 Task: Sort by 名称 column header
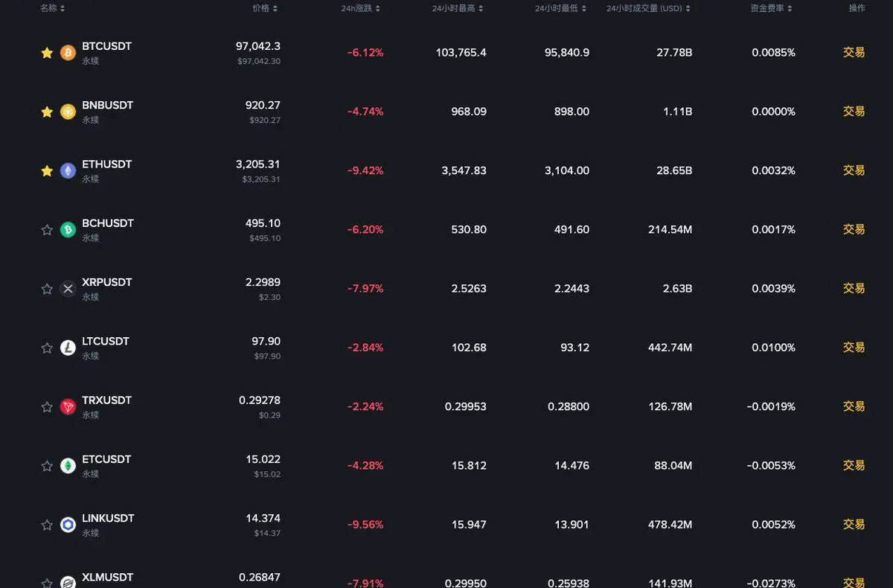[52, 8]
